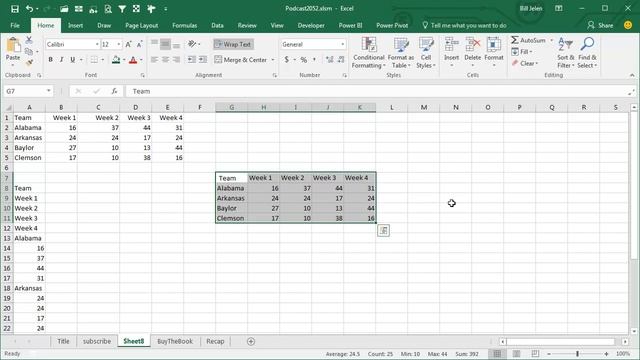Click the Cut scissors icon
The width and height of the screenshot is (640, 360).
(29, 40)
